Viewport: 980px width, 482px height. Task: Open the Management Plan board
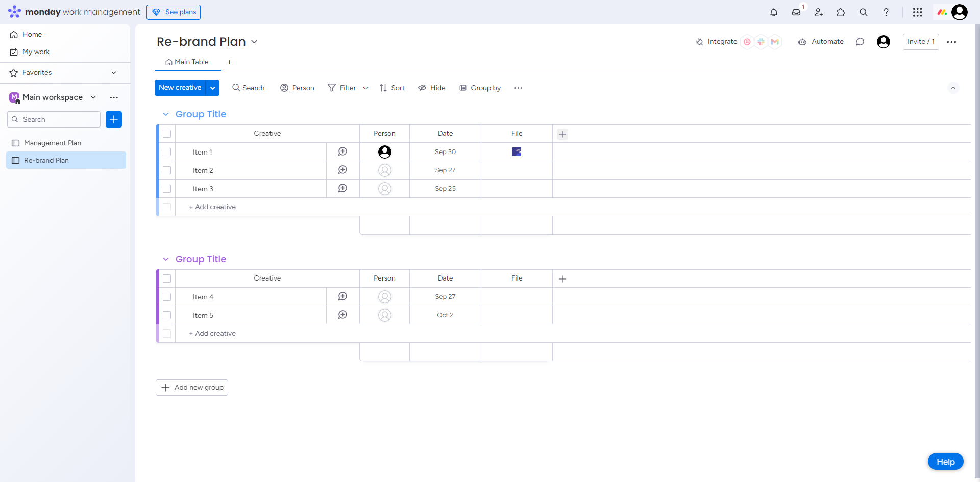click(x=53, y=143)
